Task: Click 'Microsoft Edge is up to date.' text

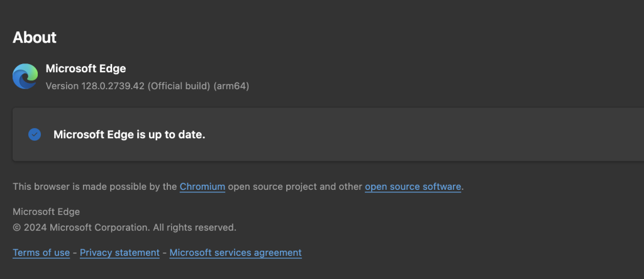Action: click(130, 134)
